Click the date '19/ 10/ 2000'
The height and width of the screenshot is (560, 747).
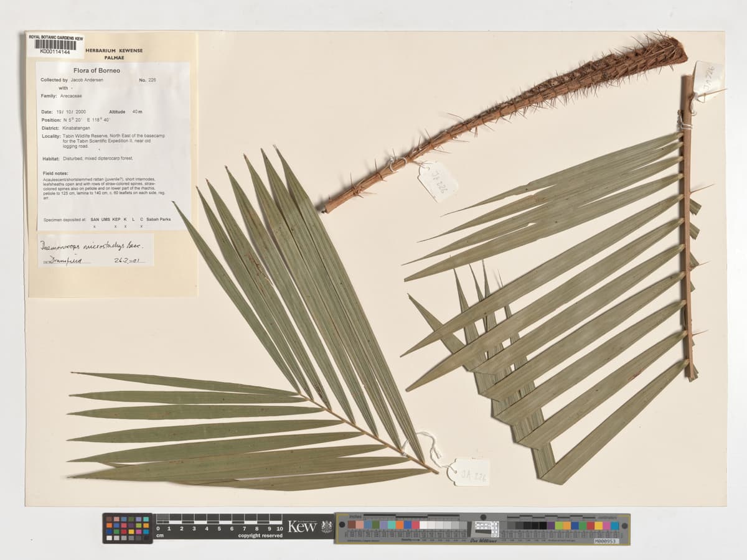click(x=71, y=112)
